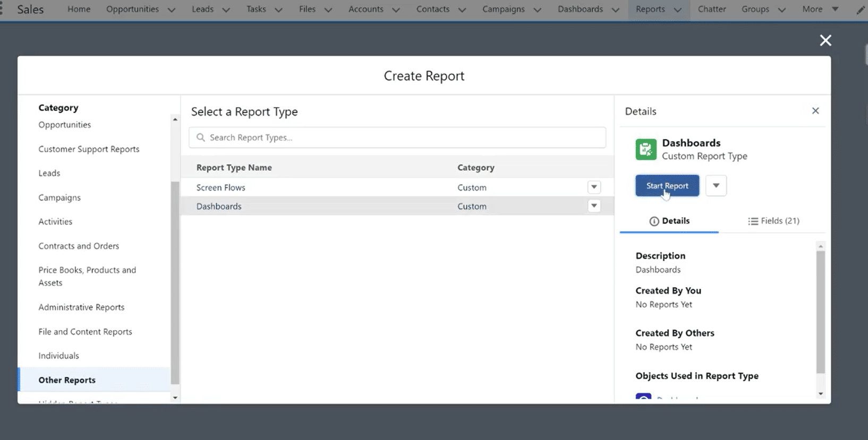Open the Dashboards navigation tab

pos(580,9)
